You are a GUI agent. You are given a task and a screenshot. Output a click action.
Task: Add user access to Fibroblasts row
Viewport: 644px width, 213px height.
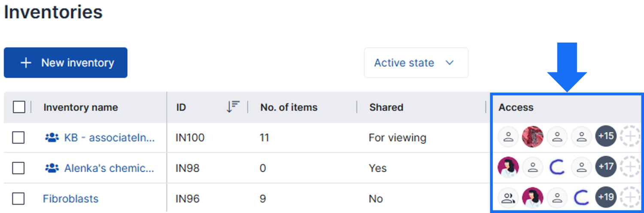coord(629,198)
